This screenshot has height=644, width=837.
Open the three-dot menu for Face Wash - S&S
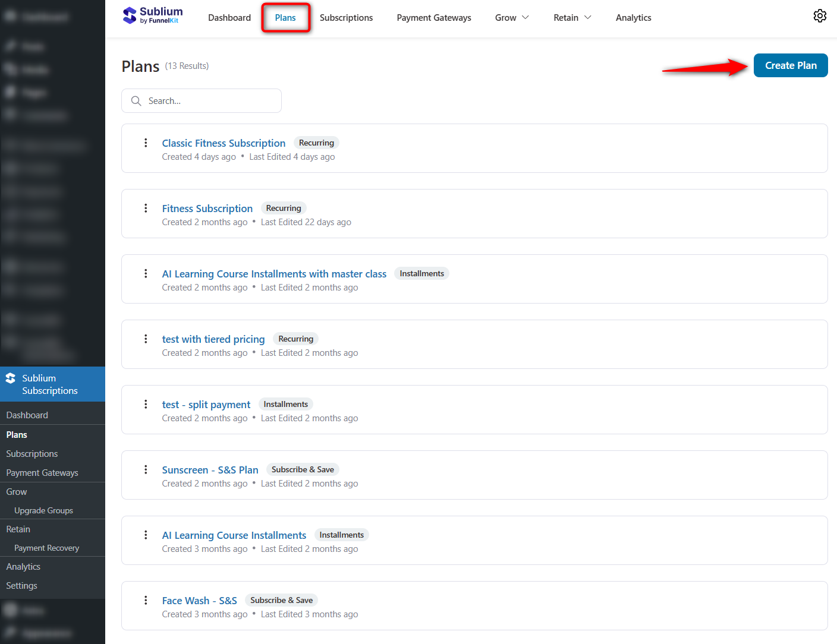[146, 600]
